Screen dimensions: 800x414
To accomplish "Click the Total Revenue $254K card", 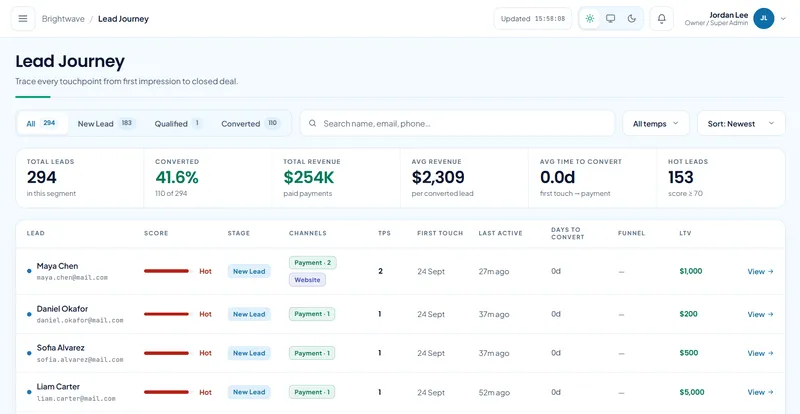I will [336, 178].
